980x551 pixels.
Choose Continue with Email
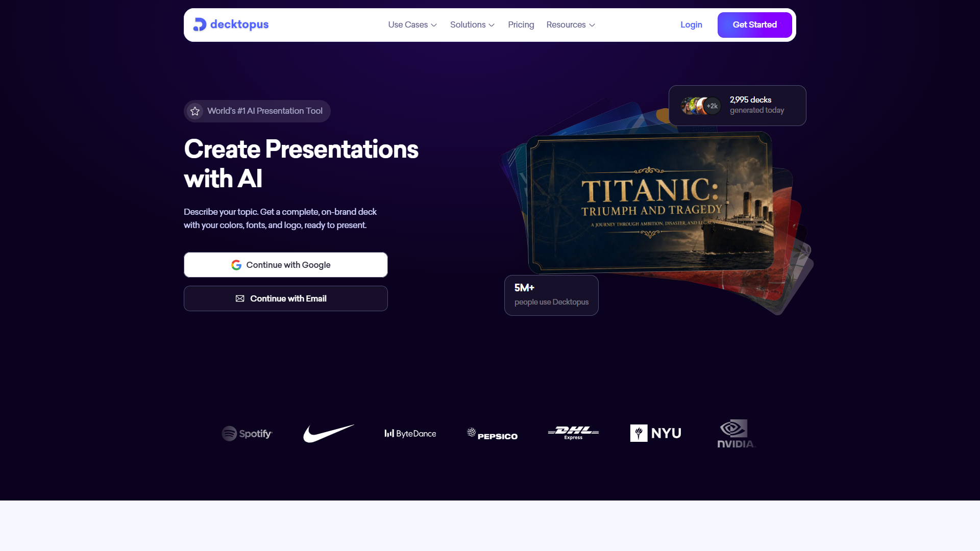(x=286, y=298)
